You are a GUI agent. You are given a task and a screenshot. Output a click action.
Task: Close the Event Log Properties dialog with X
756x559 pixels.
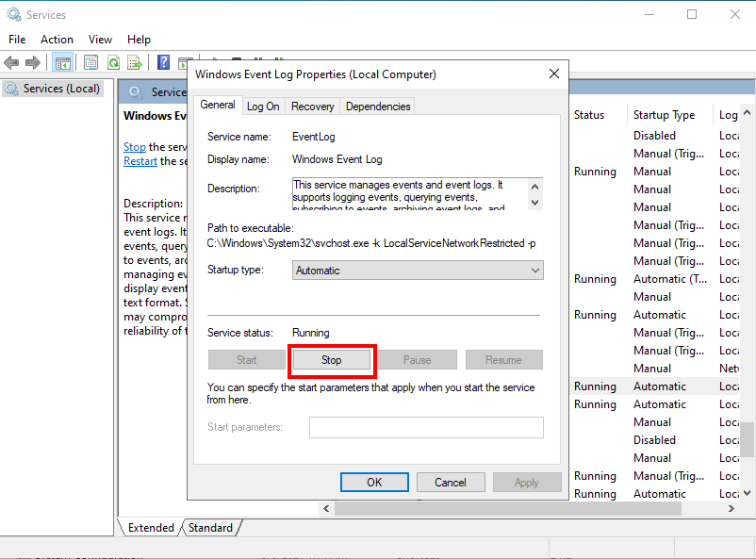point(554,74)
